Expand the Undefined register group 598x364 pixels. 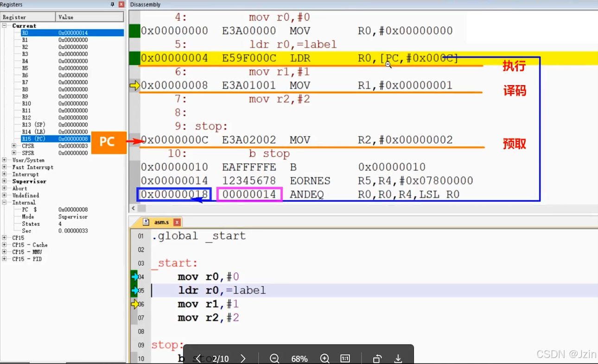(x=4, y=195)
